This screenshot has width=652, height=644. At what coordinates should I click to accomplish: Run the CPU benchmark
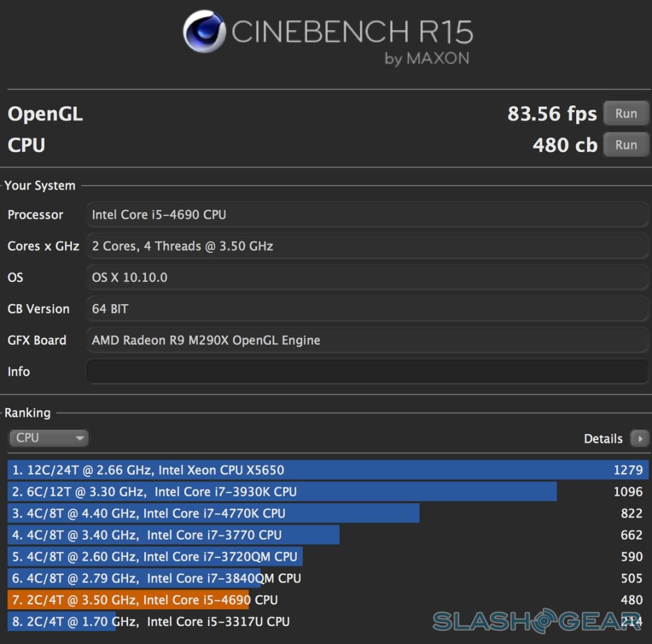(x=626, y=145)
